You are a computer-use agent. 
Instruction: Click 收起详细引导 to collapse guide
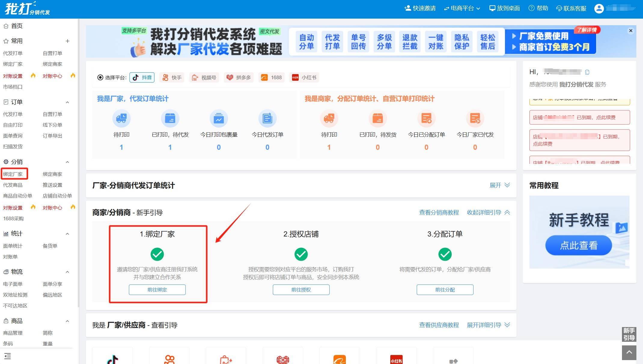tap(488, 212)
